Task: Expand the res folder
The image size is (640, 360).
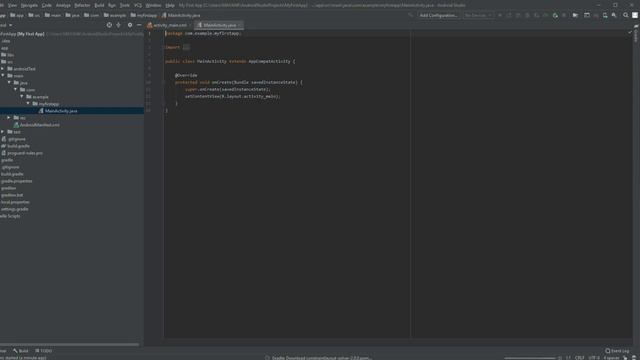Action: [9, 118]
